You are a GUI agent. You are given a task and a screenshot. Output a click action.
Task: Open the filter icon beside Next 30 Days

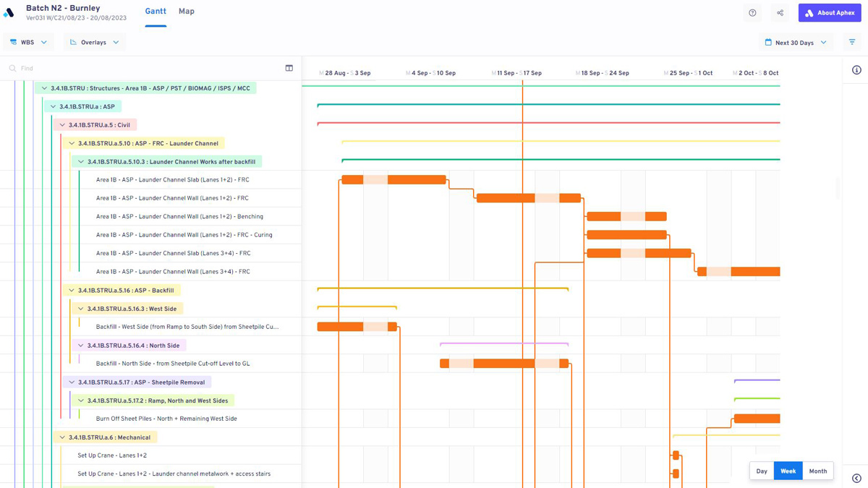851,43
